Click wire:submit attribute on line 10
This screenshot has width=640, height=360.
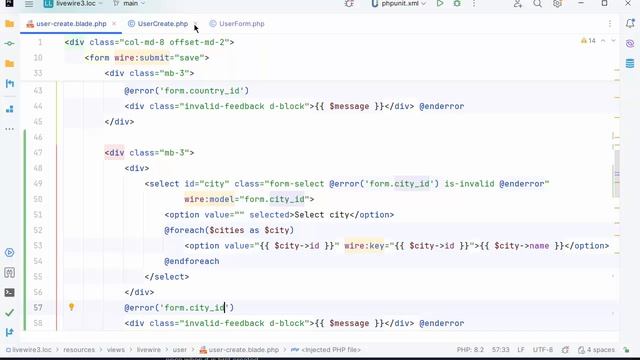pos(142,58)
